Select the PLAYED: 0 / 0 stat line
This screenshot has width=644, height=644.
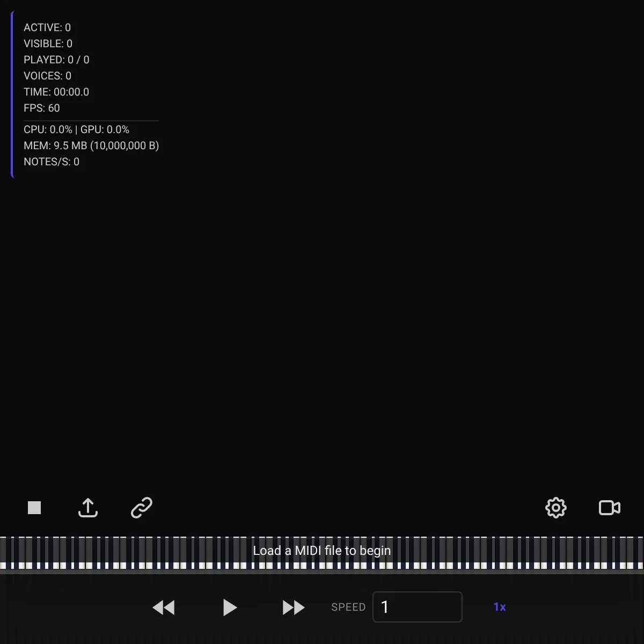[x=56, y=60]
